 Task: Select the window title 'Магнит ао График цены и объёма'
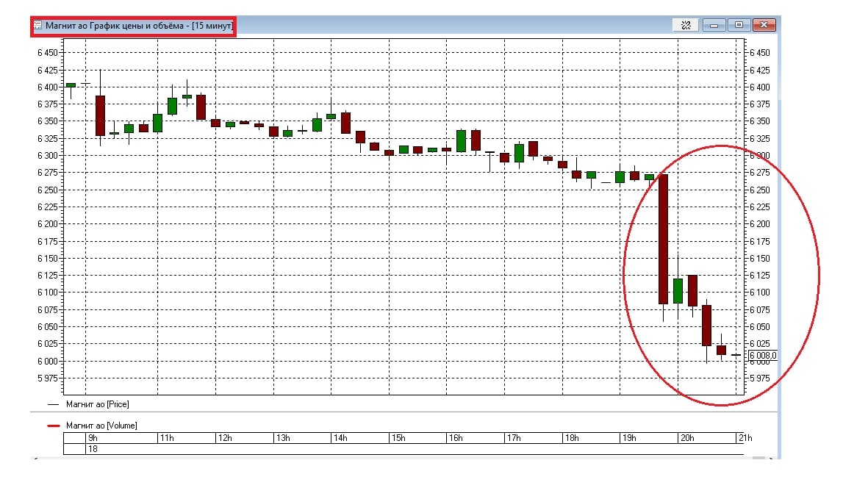pos(115,26)
